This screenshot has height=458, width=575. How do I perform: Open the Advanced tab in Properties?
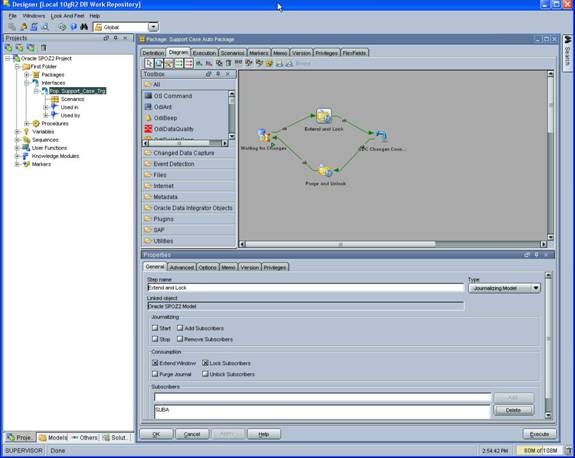point(182,267)
